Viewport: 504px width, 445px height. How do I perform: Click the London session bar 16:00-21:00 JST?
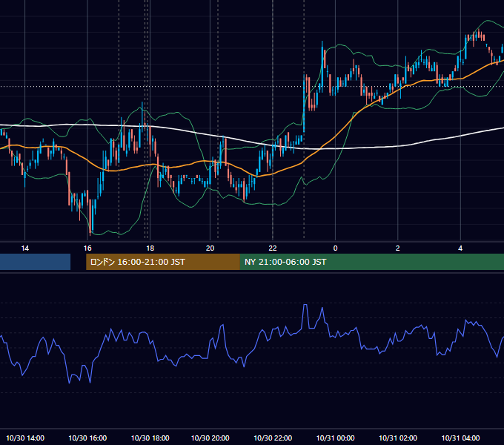[163, 262]
